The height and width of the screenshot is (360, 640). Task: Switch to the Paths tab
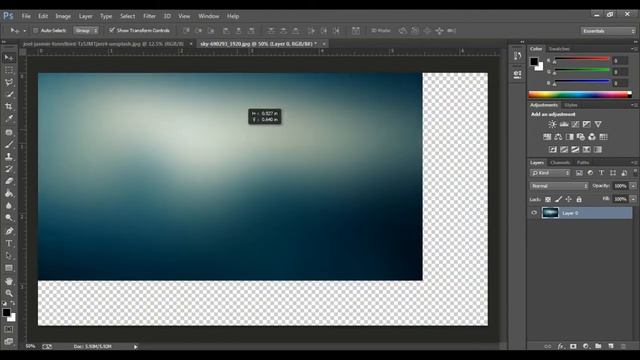coord(583,162)
